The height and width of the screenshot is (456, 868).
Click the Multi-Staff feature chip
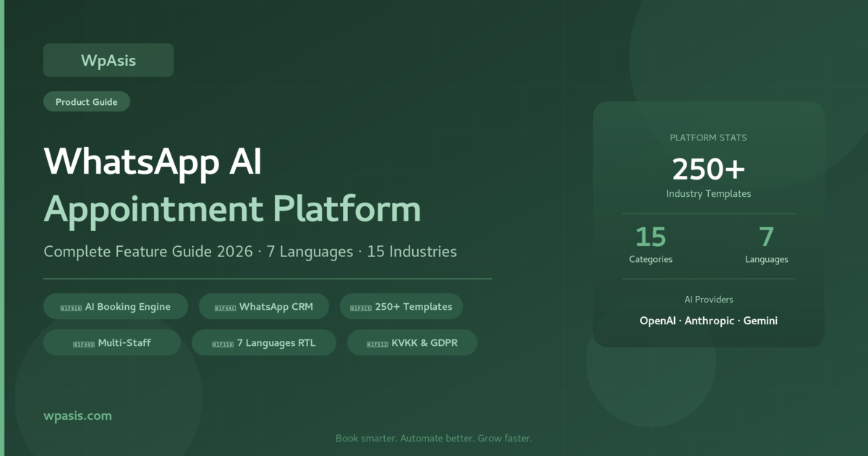(112, 342)
